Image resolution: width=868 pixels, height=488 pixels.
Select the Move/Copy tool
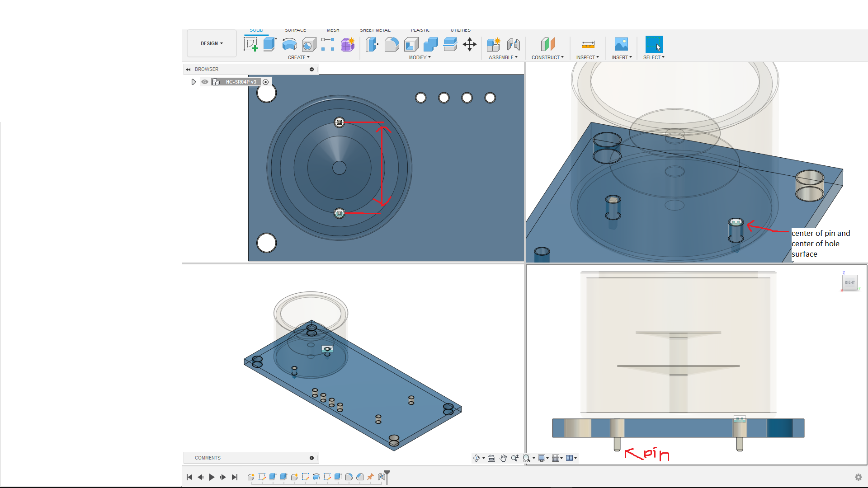(470, 44)
